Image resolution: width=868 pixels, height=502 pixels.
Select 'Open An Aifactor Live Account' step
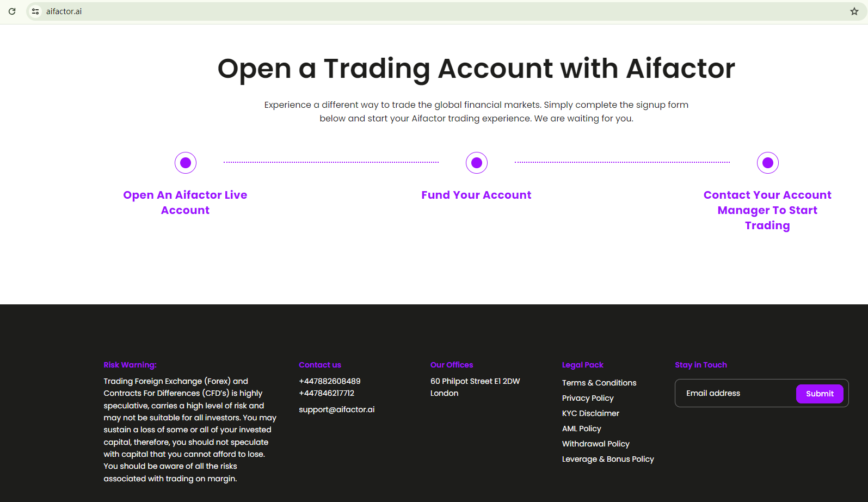185,203
